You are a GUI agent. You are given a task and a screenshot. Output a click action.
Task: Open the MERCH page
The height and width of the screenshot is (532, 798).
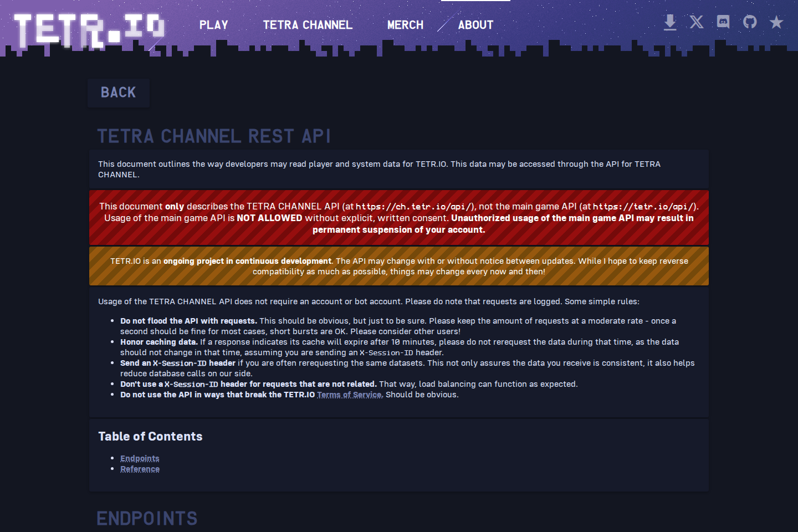(x=405, y=24)
